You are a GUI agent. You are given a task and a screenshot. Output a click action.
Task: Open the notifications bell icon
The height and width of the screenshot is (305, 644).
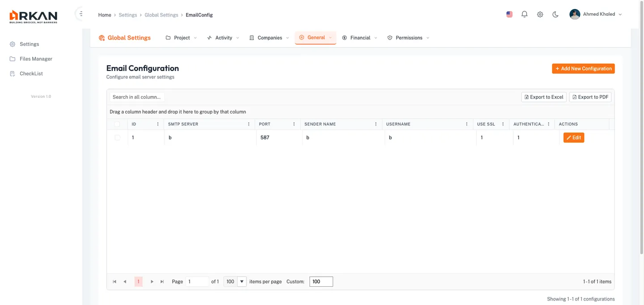pyautogui.click(x=524, y=14)
